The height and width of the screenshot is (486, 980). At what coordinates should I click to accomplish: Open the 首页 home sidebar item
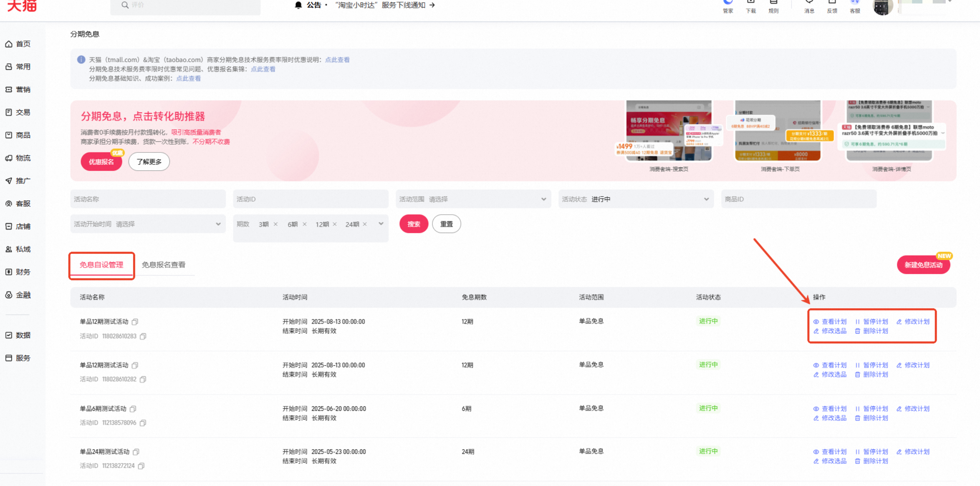tap(18, 44)
